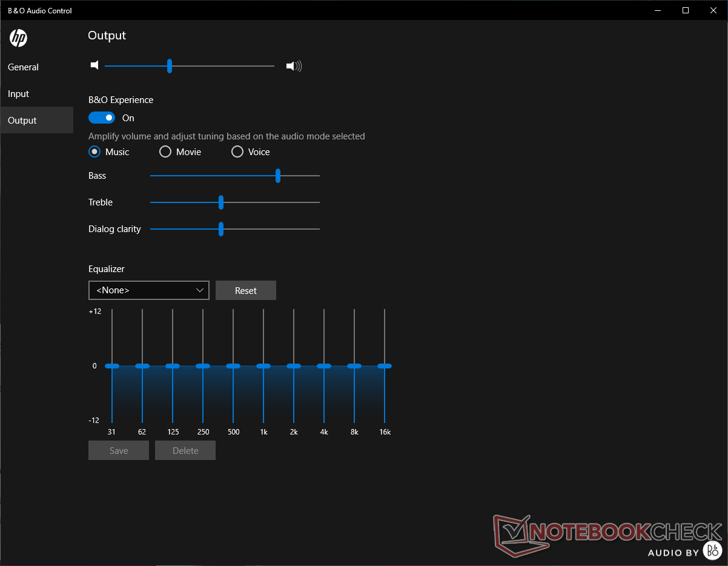Turn off the B&O Experience toggle
728x566 pixels.
[102, 118]
